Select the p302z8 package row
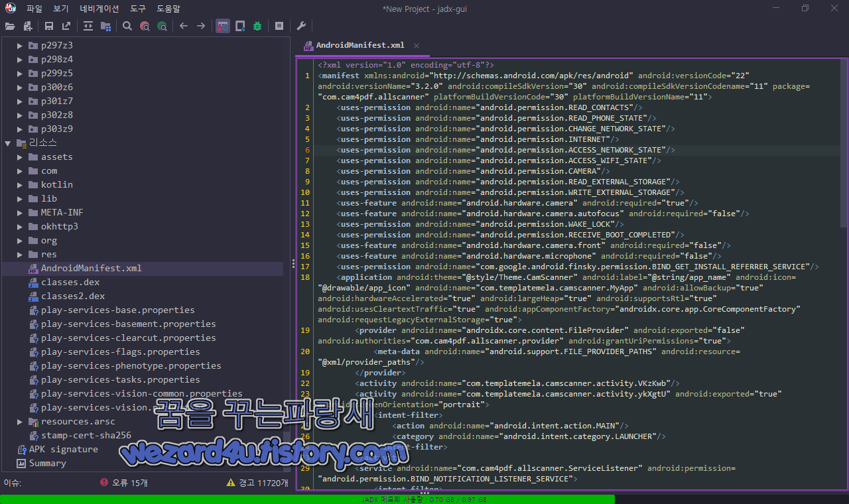 (x=143, y=115)
